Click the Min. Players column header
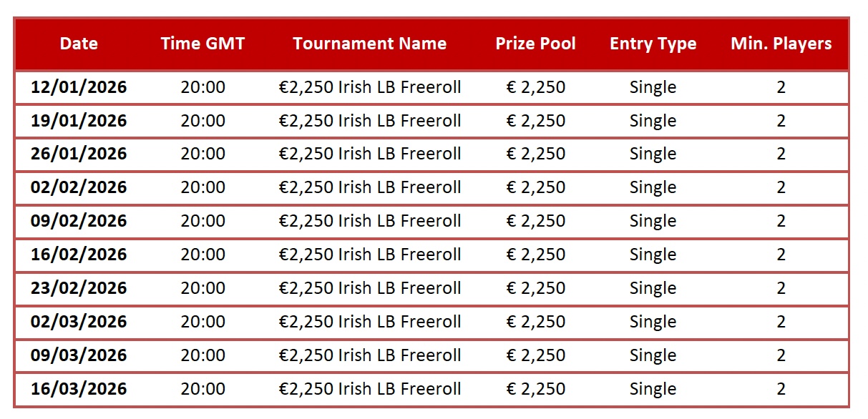This screenshot has width=868, height=419. (x=781, y=44)
